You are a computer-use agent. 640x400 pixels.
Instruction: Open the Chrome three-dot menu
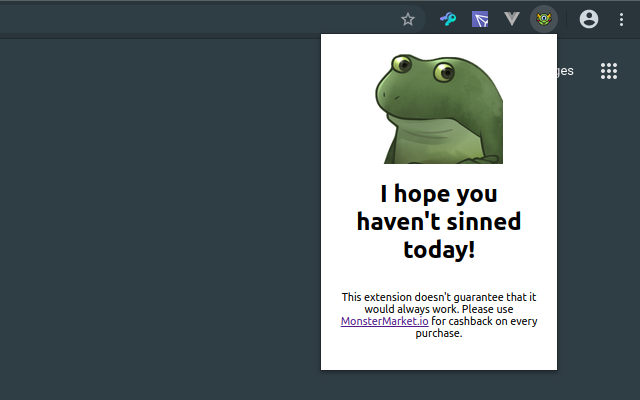(x=621, y=18)
